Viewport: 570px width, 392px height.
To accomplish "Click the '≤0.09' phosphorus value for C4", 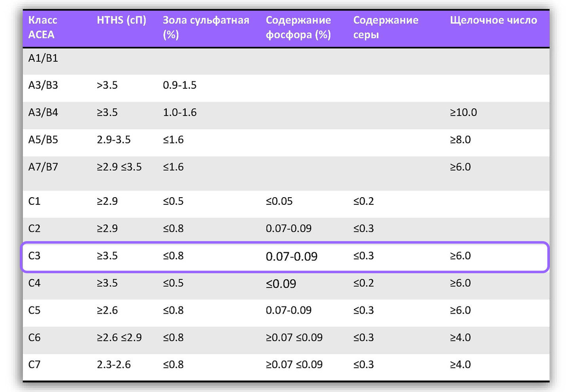I will coord(281,284).
